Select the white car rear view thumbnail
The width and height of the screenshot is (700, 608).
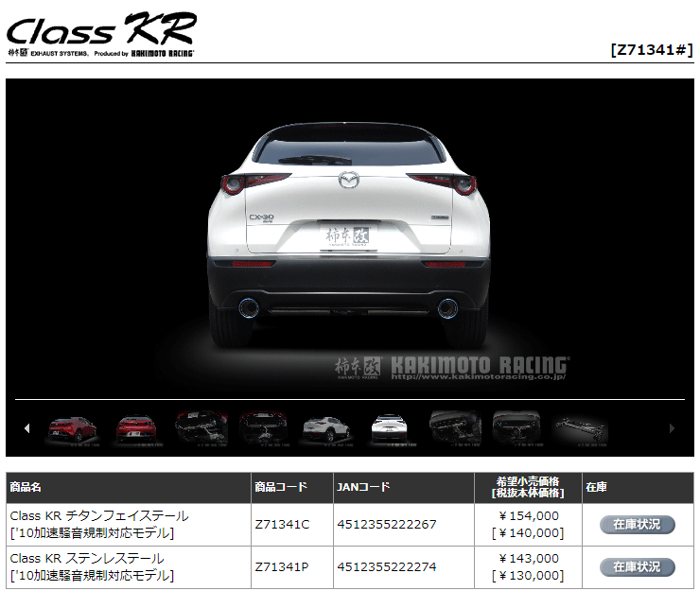pos(389,428)
